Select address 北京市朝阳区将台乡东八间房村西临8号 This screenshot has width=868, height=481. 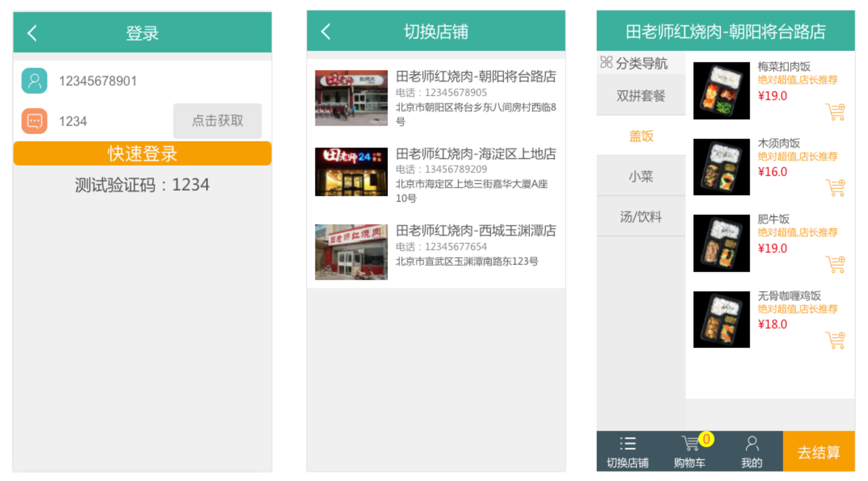point(476,114)
